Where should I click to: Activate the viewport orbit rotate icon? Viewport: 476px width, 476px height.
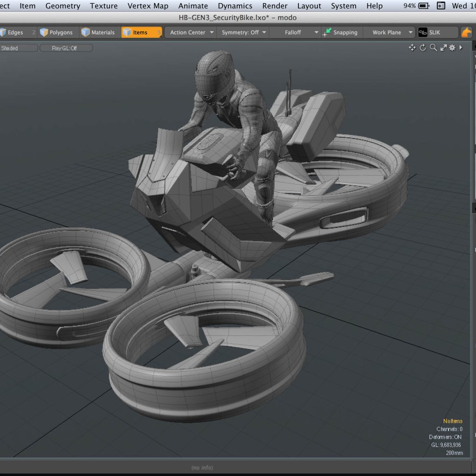coord(423,47)
